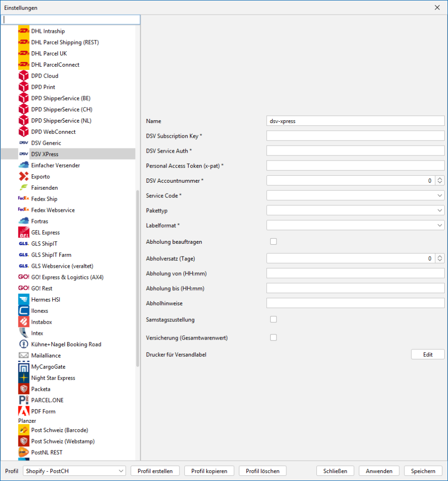Select the PDF Form icon
Viewport: 448px width, 481px height.
(24, 411)
